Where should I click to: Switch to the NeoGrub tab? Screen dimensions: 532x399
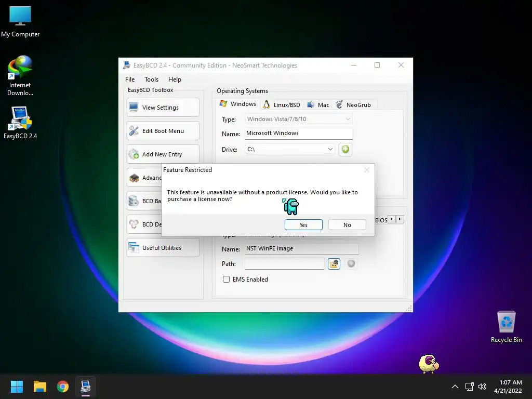pos(353,105)
